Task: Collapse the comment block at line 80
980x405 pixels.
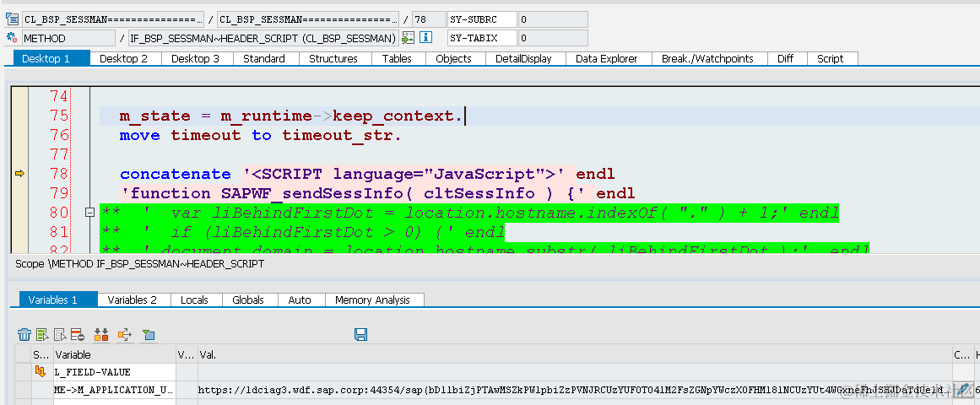Action: pos(89,213)
